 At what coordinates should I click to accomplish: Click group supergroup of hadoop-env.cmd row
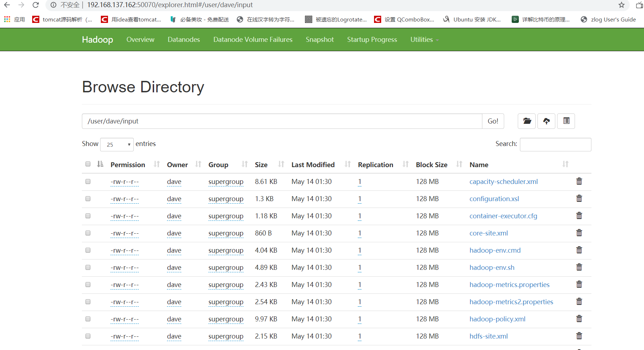(226, 250)
